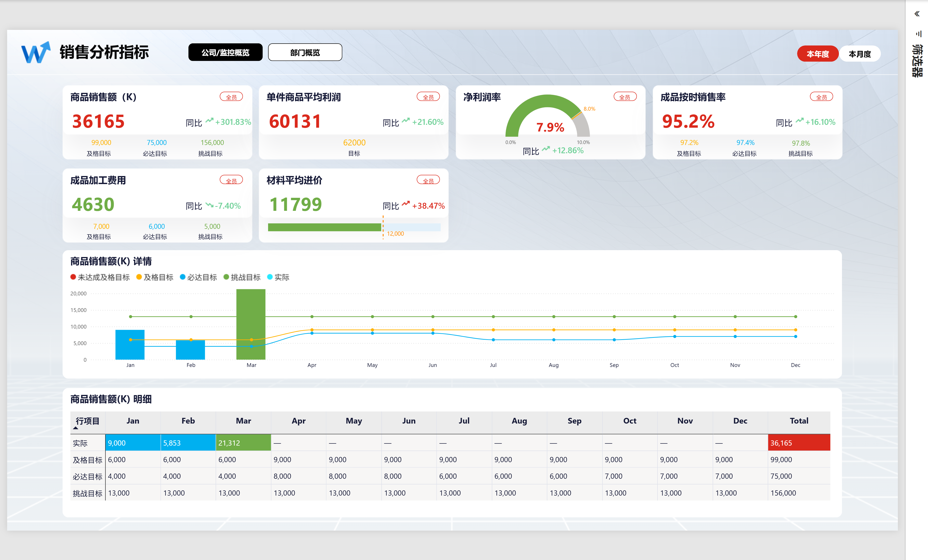Click the 62000 目标 value
This screenshot has height=560, width=928.
coord(354,143)
